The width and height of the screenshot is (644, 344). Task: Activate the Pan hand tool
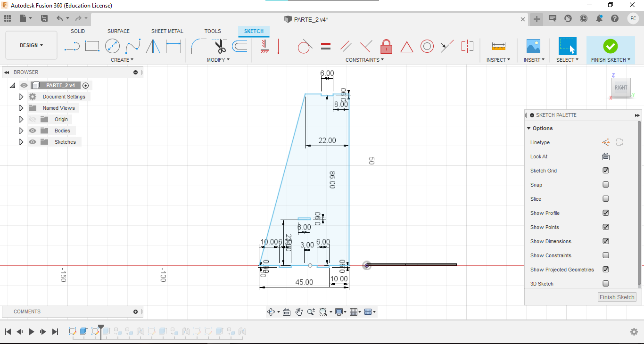299,311
